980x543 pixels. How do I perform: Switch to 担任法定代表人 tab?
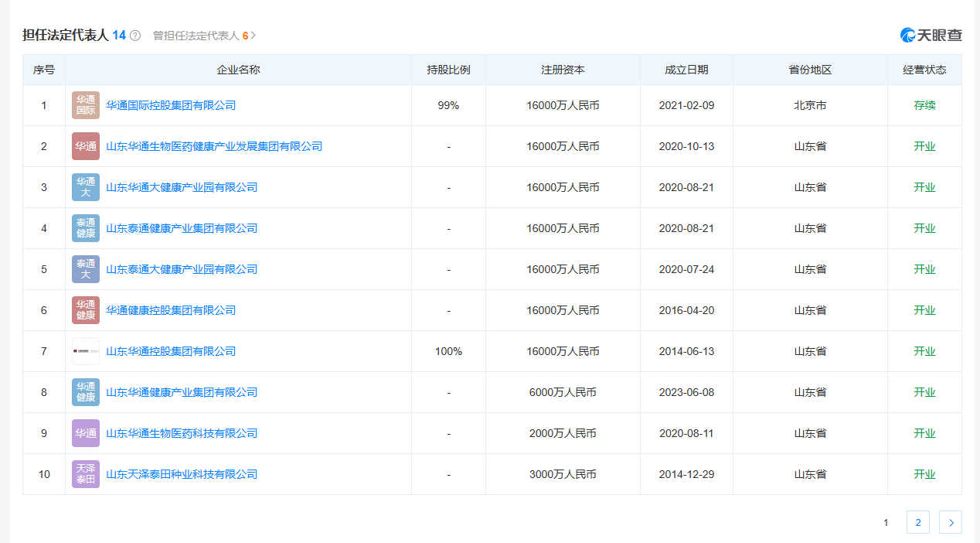click(66, 35)
